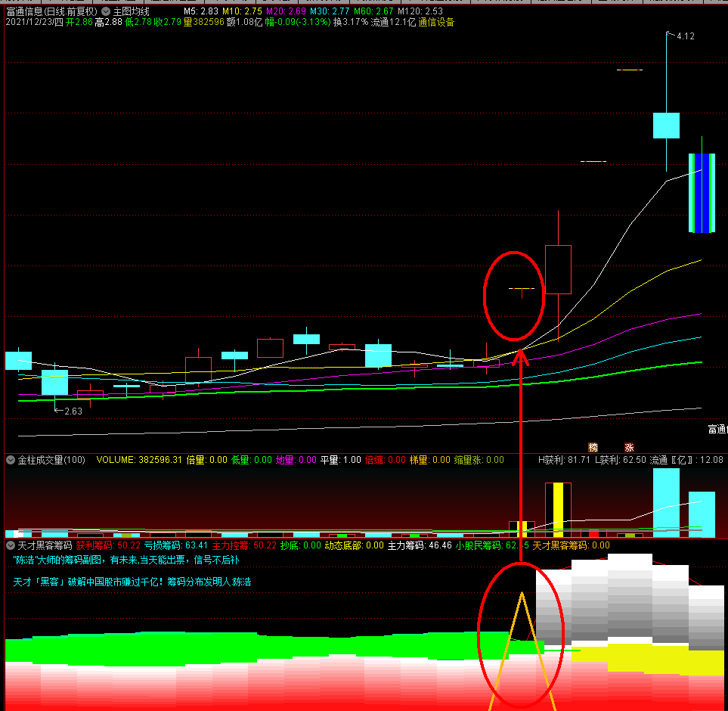
Task: Select the M5: 2.83 moving average label
Action: pyautogui.click(x=200, y=11)
